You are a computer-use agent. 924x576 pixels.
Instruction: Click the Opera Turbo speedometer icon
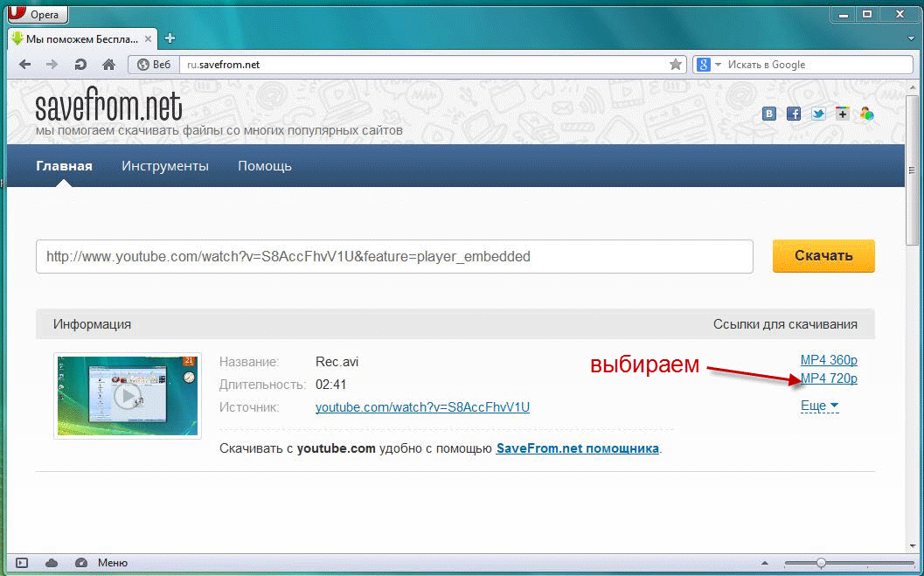coord(81,563)
